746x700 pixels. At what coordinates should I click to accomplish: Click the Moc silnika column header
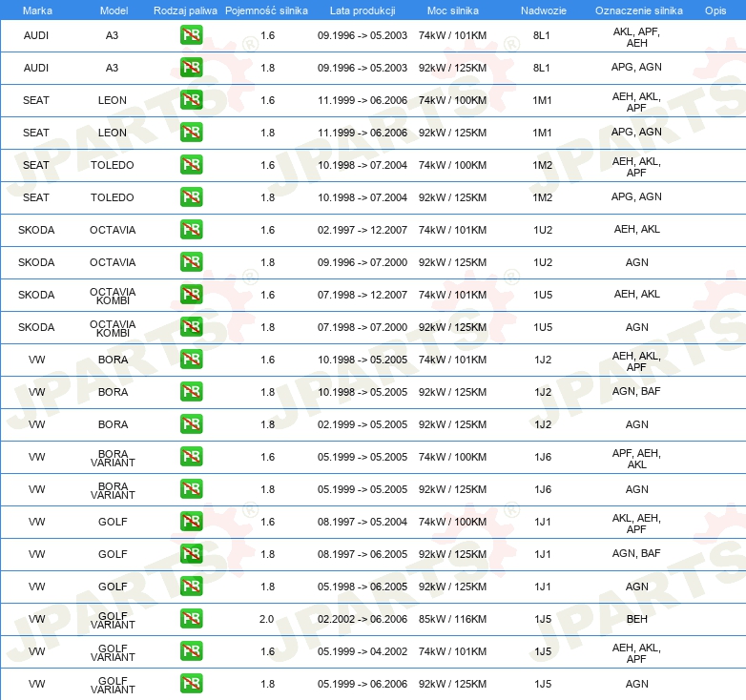click(x=453, y=10)
